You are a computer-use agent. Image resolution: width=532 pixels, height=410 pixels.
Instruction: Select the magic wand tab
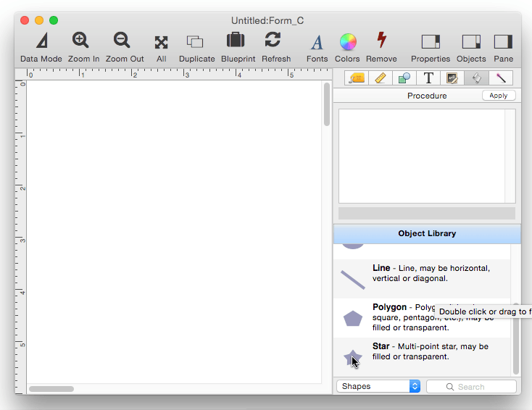coord(501,78)
